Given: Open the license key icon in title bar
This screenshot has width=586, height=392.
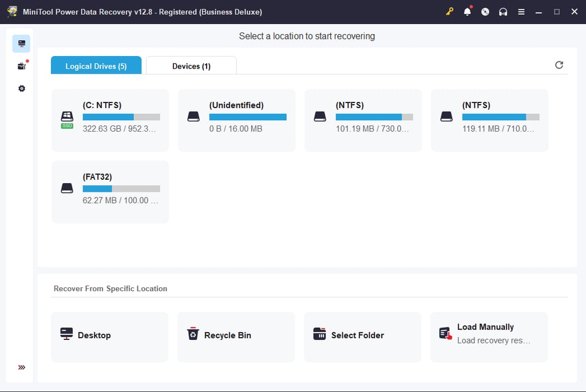Looking at the screenshot, I should pyautogui.click(x=449, y=11).
